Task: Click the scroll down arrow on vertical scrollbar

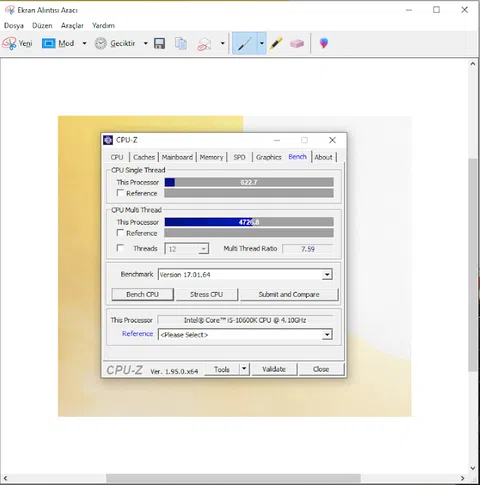Action: point(472,468)
